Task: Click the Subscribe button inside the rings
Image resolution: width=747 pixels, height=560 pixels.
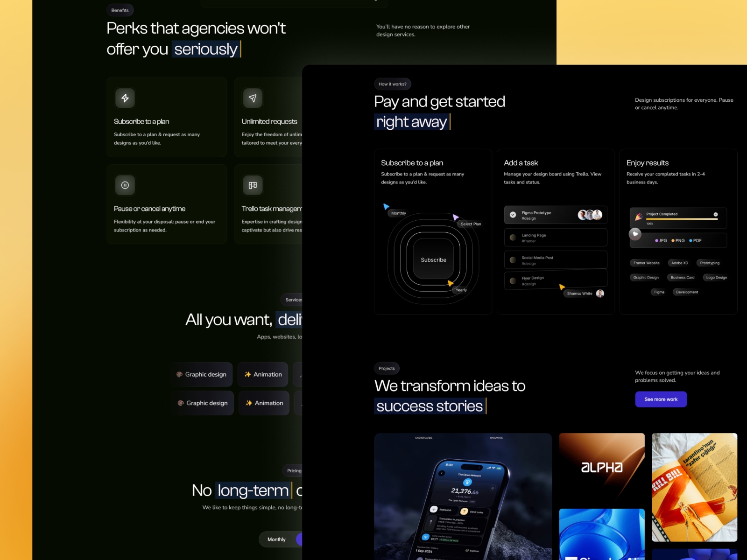Action: point(433,260)
